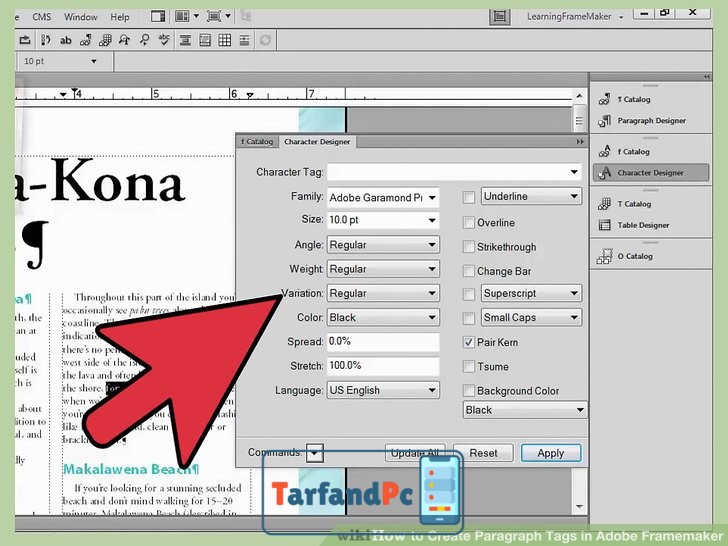Run spell check via abc icon
Image resolution: width=728 pixels, height=546 pixels.
click(163, 40)
